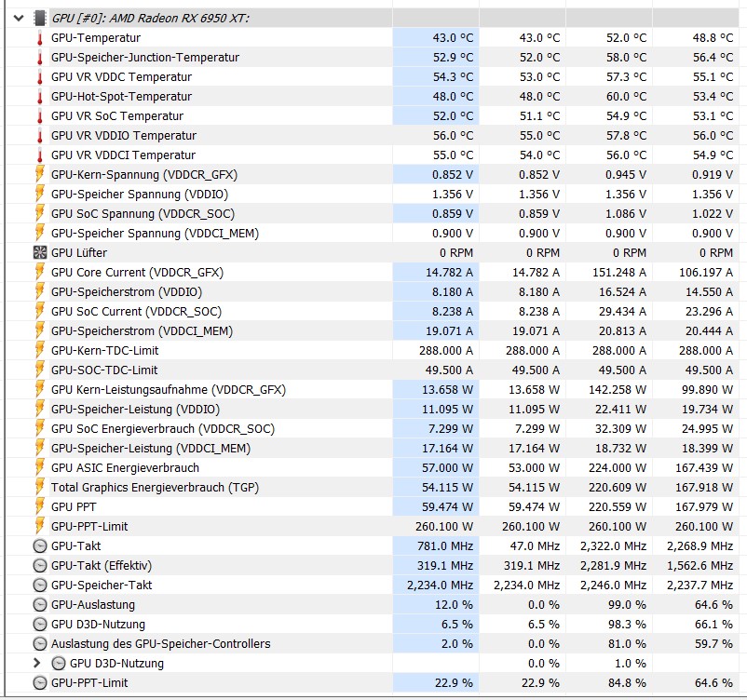Click lightning icon of GPU Core Current
The height and width of the screenshot is (700, 747).
[40, 272]
